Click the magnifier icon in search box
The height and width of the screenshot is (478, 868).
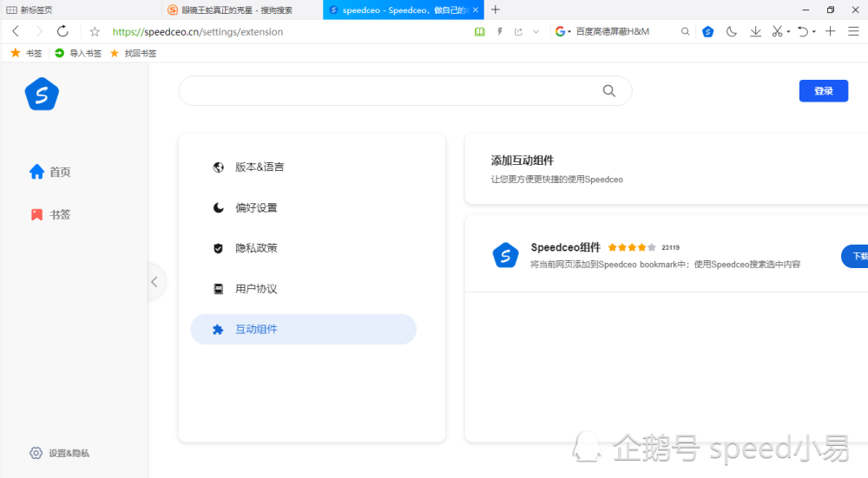(x=609, y=91)
